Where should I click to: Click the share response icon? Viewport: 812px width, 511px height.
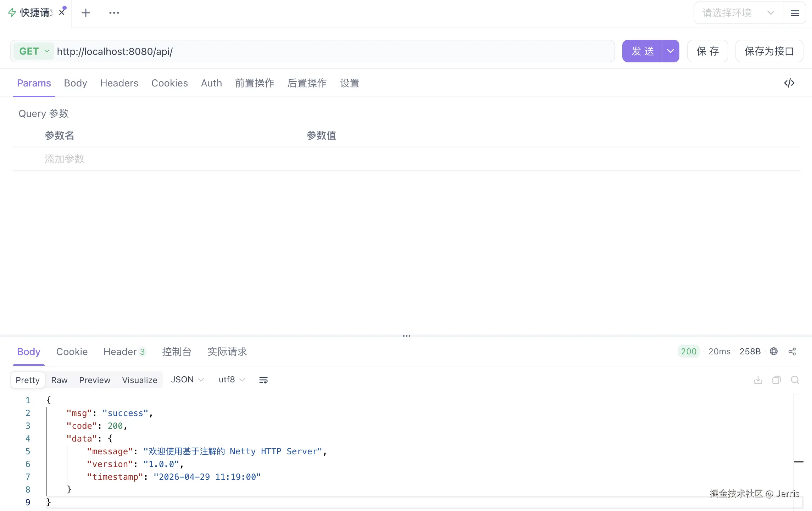[x=792, y=351]
